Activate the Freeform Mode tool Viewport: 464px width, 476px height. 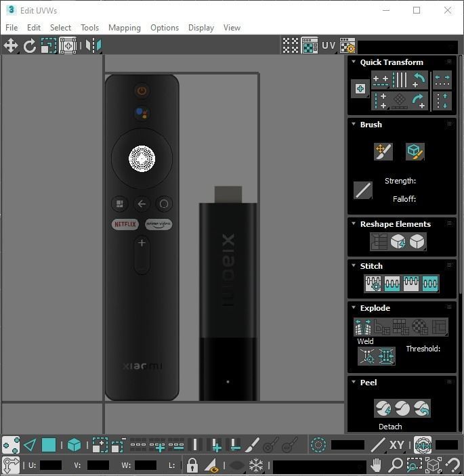[68, 45]
